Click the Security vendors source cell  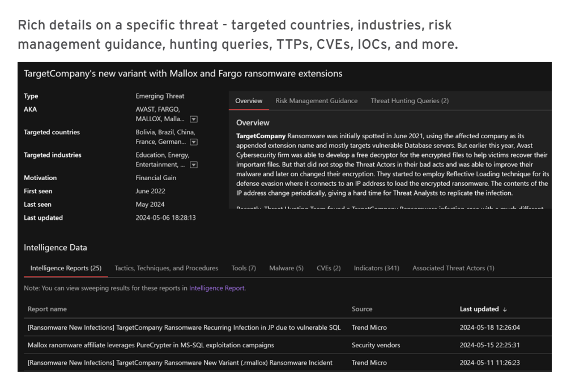tap(376, 345)
